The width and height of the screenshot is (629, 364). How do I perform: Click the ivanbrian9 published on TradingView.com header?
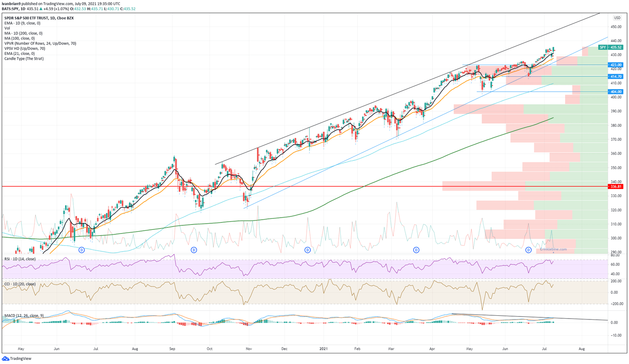pos(61,3)
